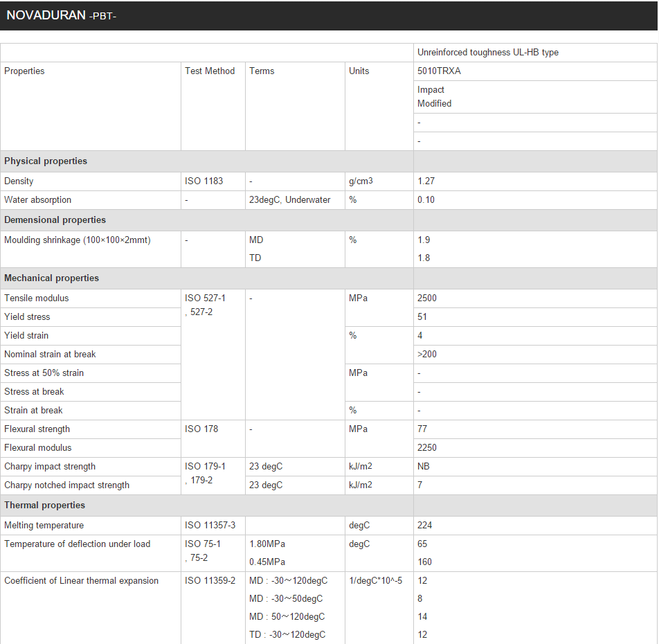
Task: Select the 'MD : 50~120degC' terms entry
Action: pyautogui.click(x=287, y=617)
